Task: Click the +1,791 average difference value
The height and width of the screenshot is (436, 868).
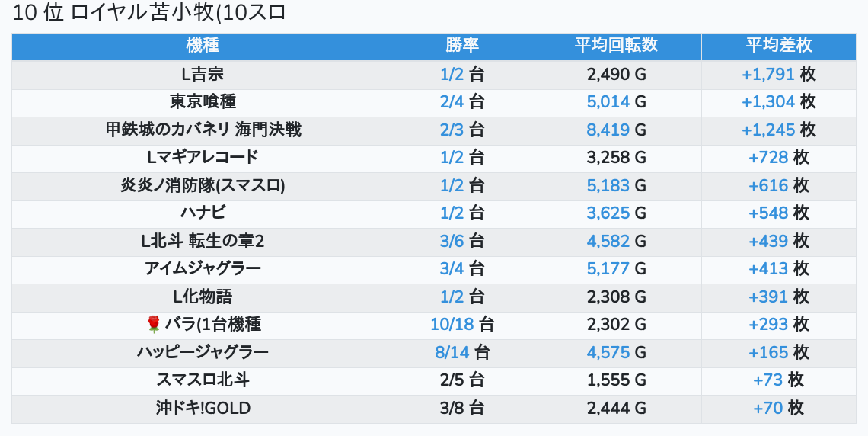Action: click(x=767, y=75)
